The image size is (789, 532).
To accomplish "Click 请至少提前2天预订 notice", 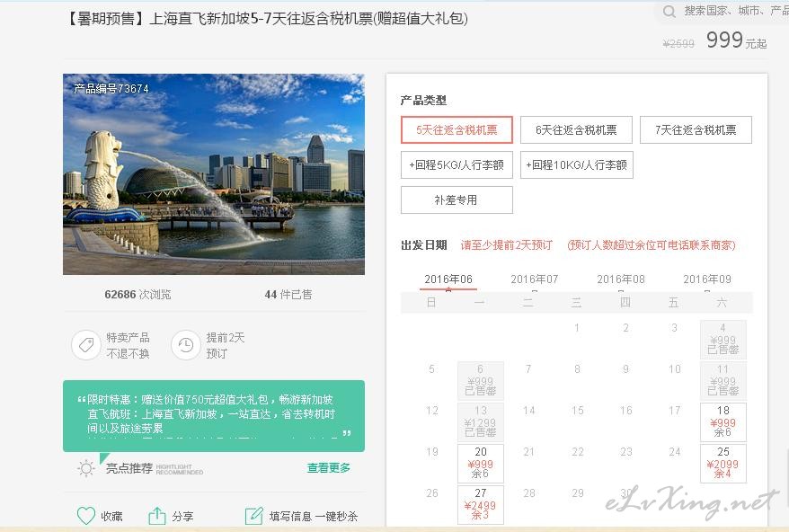I will coord(507,245).
